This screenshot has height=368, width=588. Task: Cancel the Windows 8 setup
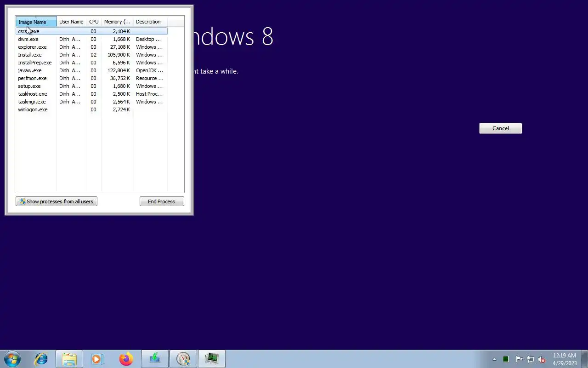click(501, 128)
